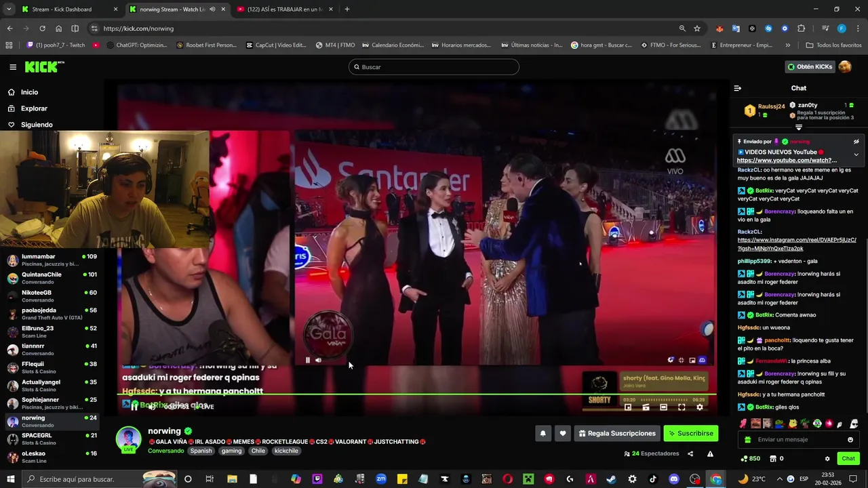Click the heart follow button
The height and width of the screenshot is (488, 868).
point(562,434)
